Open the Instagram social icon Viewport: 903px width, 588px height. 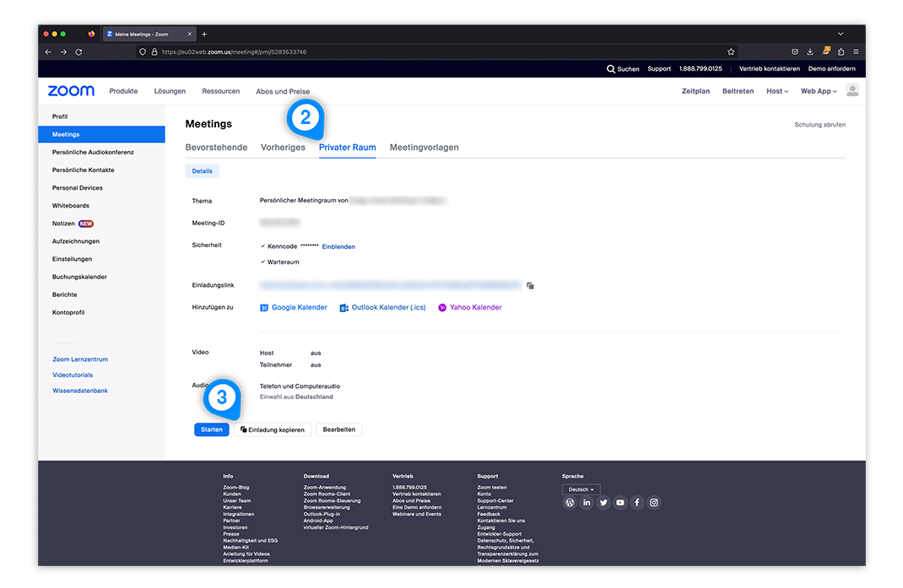pos(654,503)
